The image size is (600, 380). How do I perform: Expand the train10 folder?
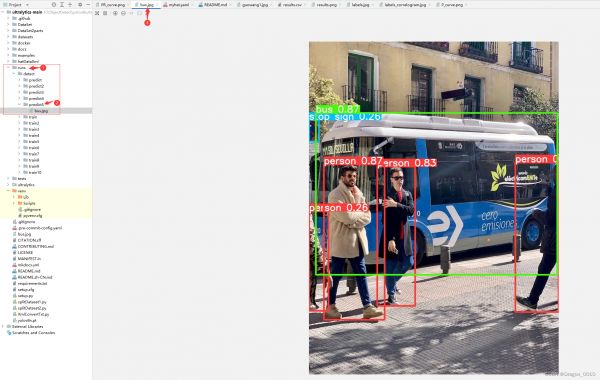[x=20, y=172]
